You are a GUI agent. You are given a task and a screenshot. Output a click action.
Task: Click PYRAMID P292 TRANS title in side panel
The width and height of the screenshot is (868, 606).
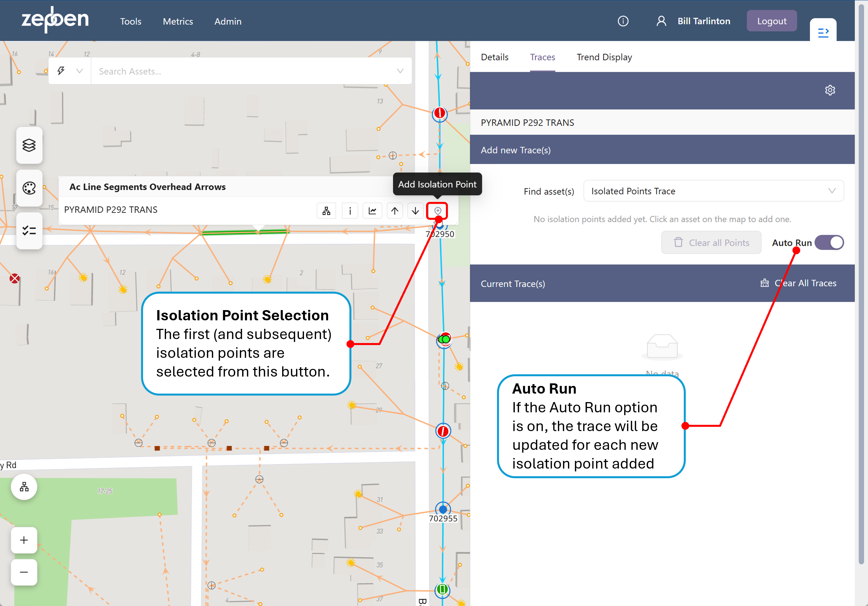point(527,123)
